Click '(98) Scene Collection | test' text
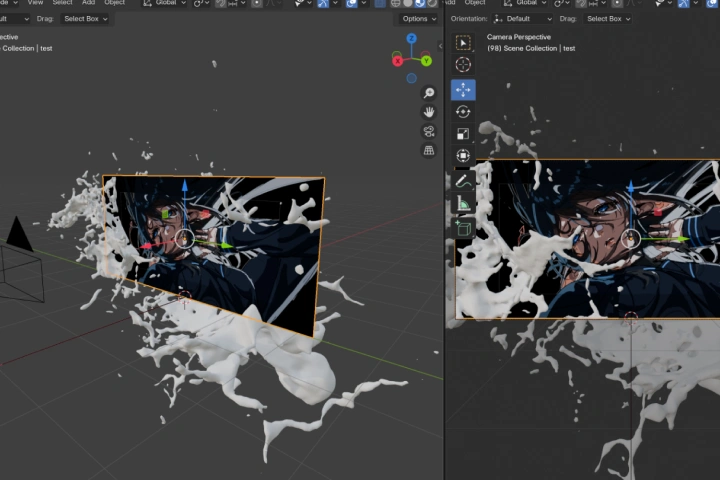The width and height of the screenshot is (720, 480). (531, 48)
